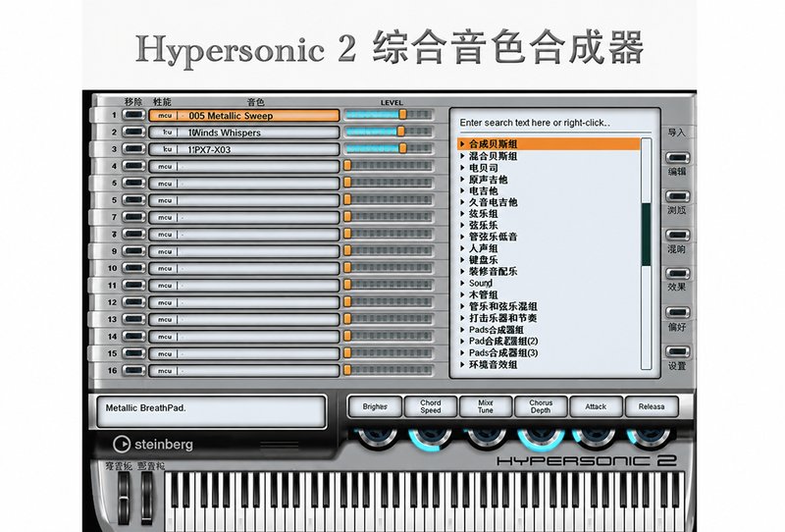The height and width of the screenshot is (532, 785).
Task: Open the mcu selector on slot 16
Action: pyautogui.click(x=165, y=371)
